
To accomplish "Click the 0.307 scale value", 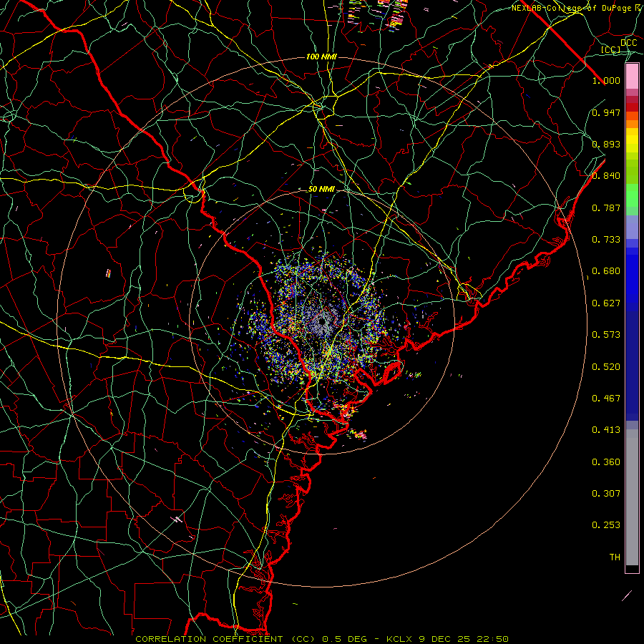I will pyautogui.click(x=606, y=494).
